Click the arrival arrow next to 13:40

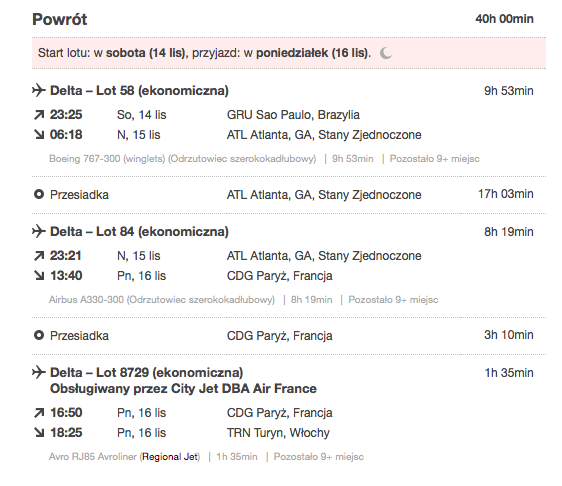pos(39,275)
